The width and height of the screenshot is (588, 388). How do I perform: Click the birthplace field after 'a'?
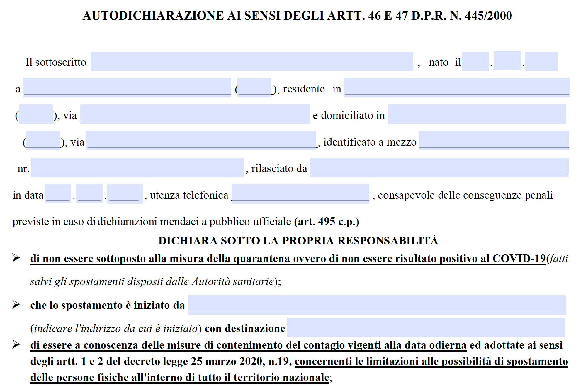(127, 87)
